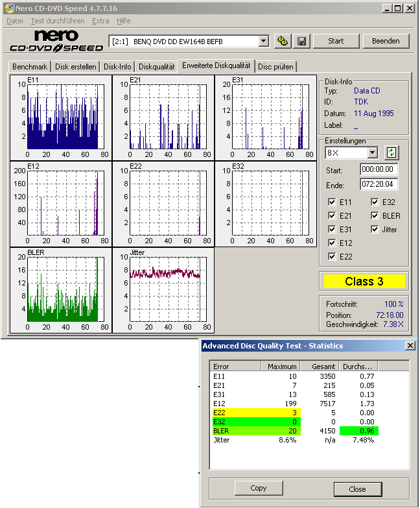Open the Datei menu
The height and width of the screenshot is (508, 420).
pos(15,21)
